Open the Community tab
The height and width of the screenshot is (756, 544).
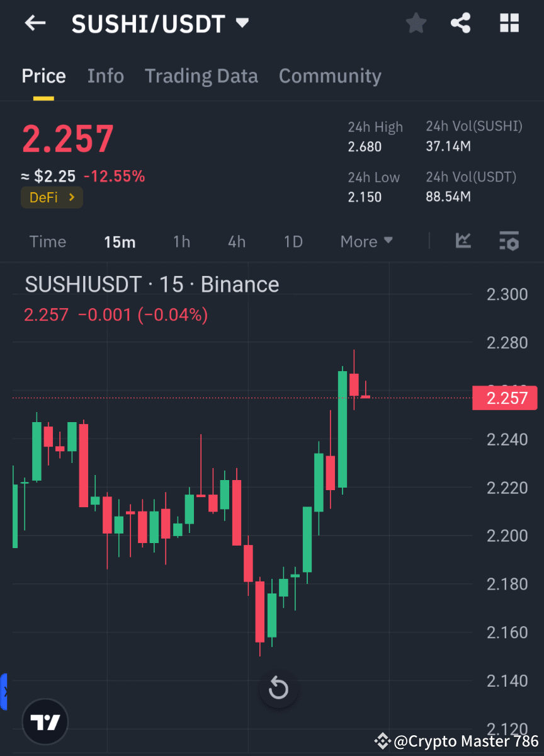[x=330, y=76]
